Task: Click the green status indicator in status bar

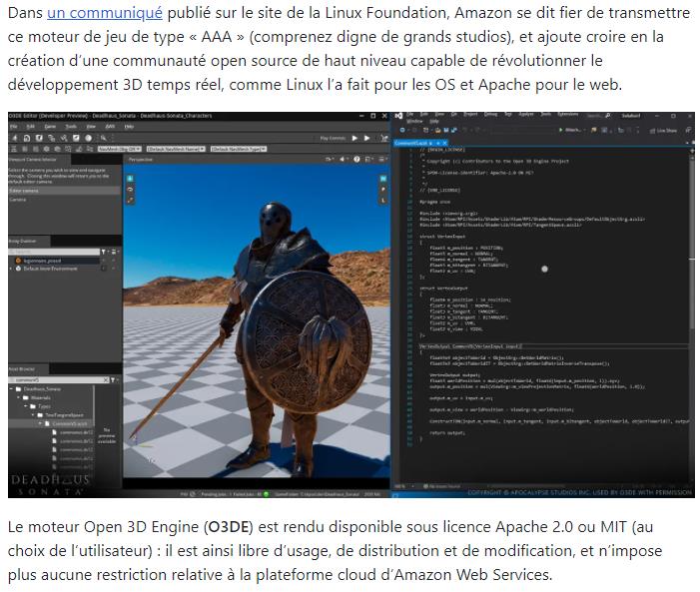Action: (266, 494)
